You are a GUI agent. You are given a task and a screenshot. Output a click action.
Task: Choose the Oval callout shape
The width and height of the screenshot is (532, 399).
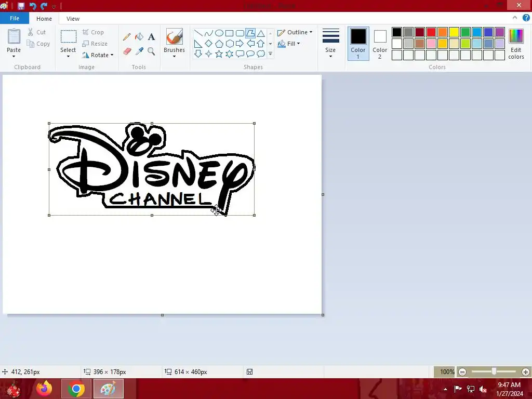pyautogui.click(x=250, y=54)
